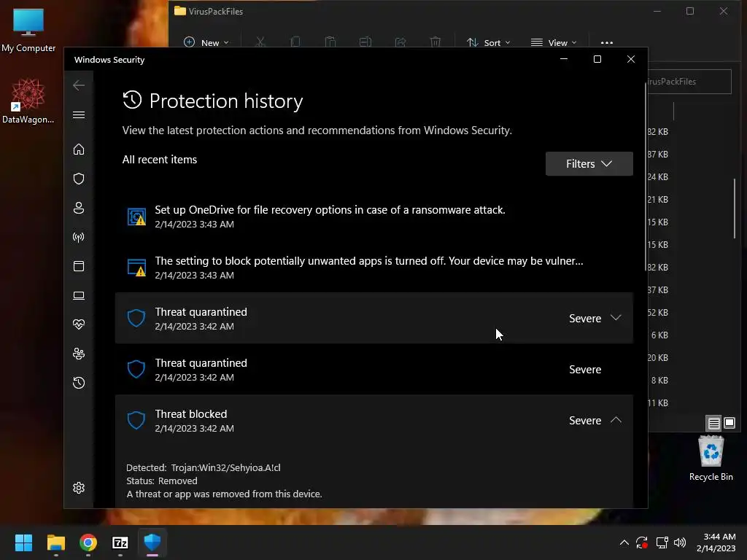Open Device security laptop icon
This screenshot has width=747, height=560.
79,296
